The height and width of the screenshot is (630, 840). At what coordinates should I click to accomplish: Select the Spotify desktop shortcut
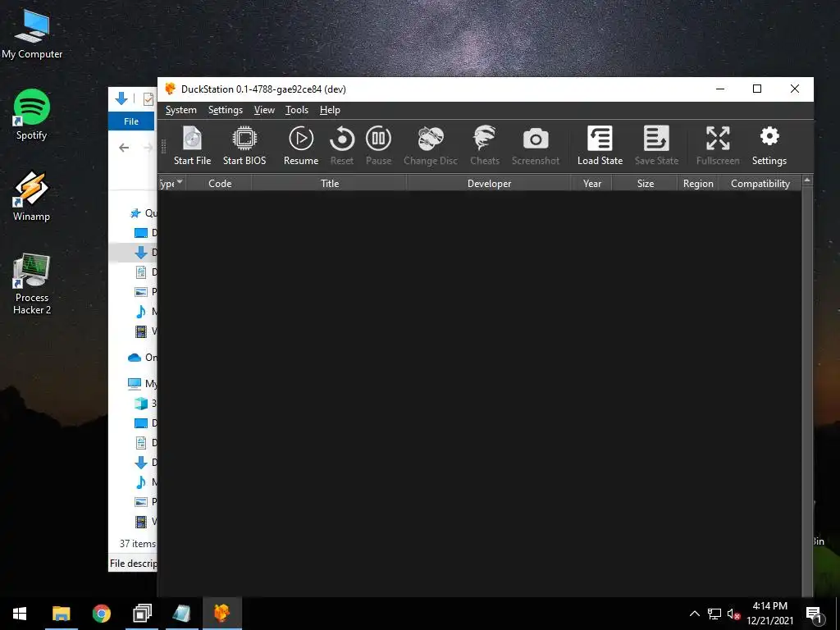tap(32, 115)
